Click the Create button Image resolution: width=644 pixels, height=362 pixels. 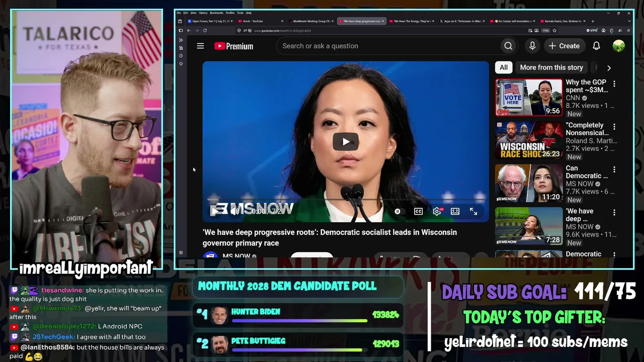point(564,46)
